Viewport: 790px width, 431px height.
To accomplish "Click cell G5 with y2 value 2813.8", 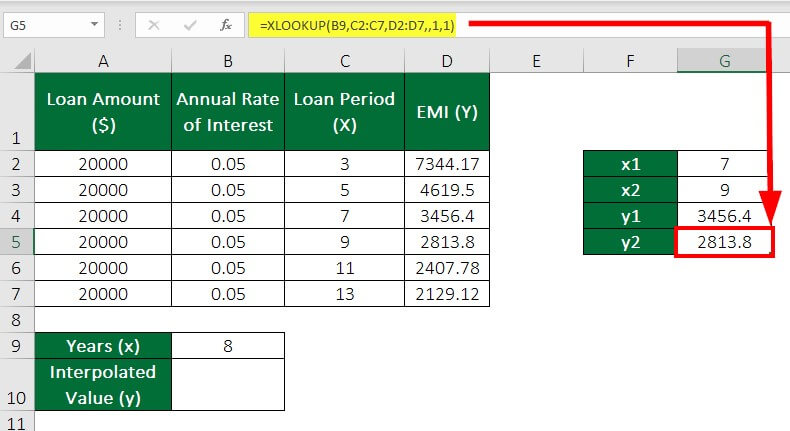I will (724, 242).
